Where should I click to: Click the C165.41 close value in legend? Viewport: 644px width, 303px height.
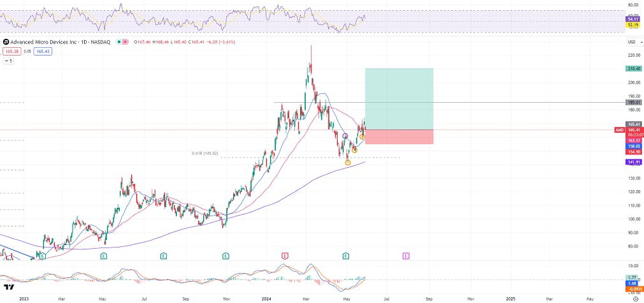coord(197,42)
